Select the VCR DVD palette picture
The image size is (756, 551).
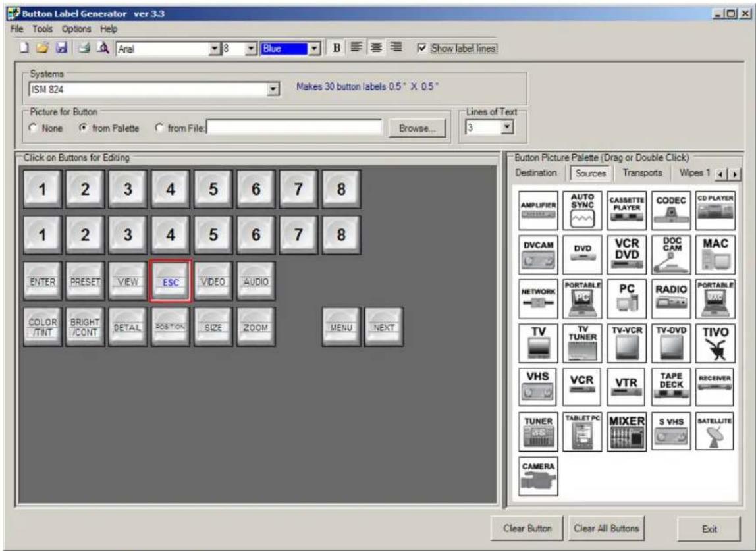(627, 255)
